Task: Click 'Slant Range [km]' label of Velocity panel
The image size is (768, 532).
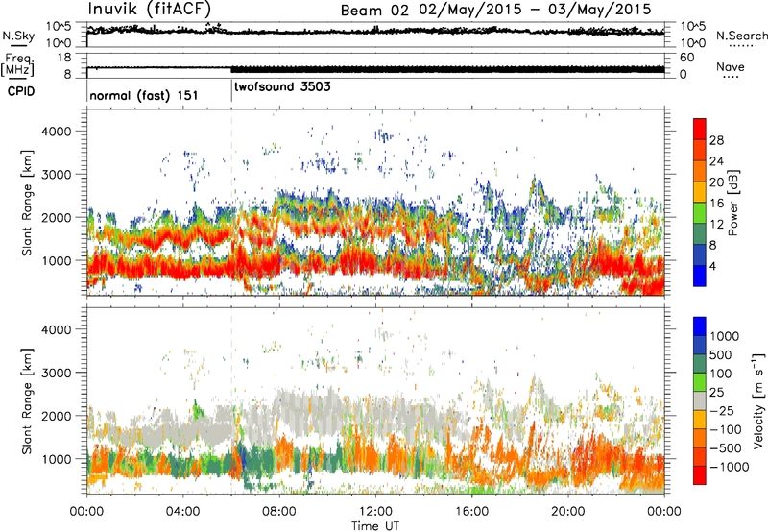Action: (x=27, y=400)
